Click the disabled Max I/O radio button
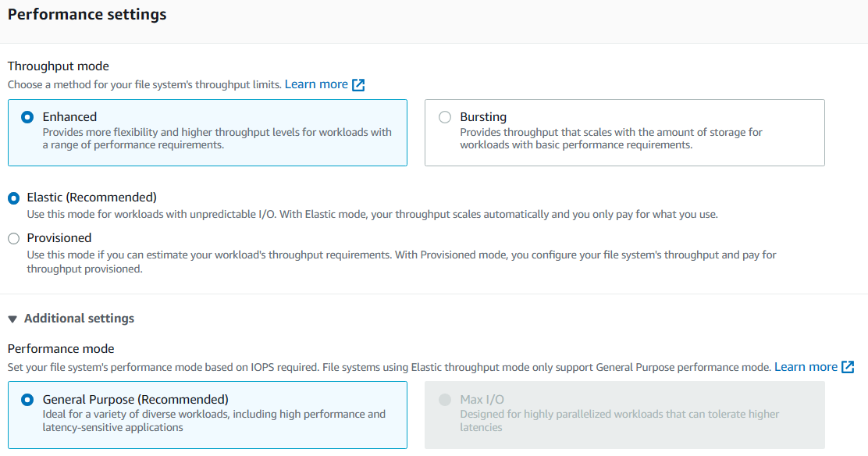Viewport: 868px width, 456px height. 445,400
